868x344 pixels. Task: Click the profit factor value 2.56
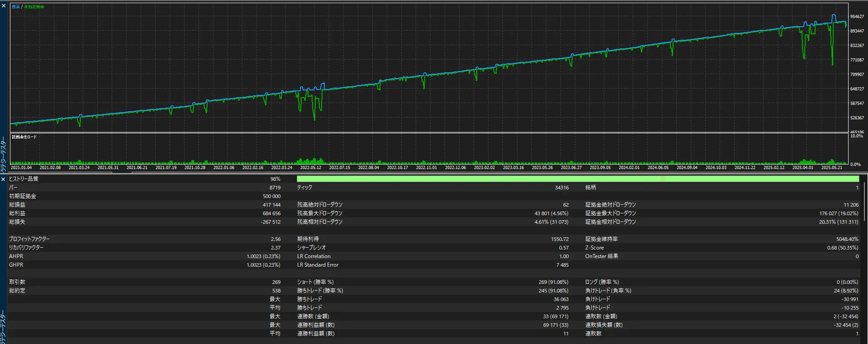click(276, 239)
